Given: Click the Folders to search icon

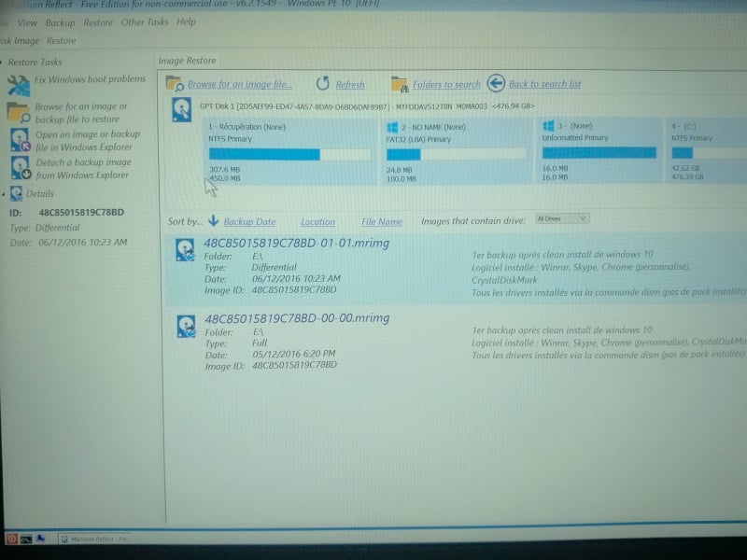Looking at the screenshot, I should coord(400,84).
